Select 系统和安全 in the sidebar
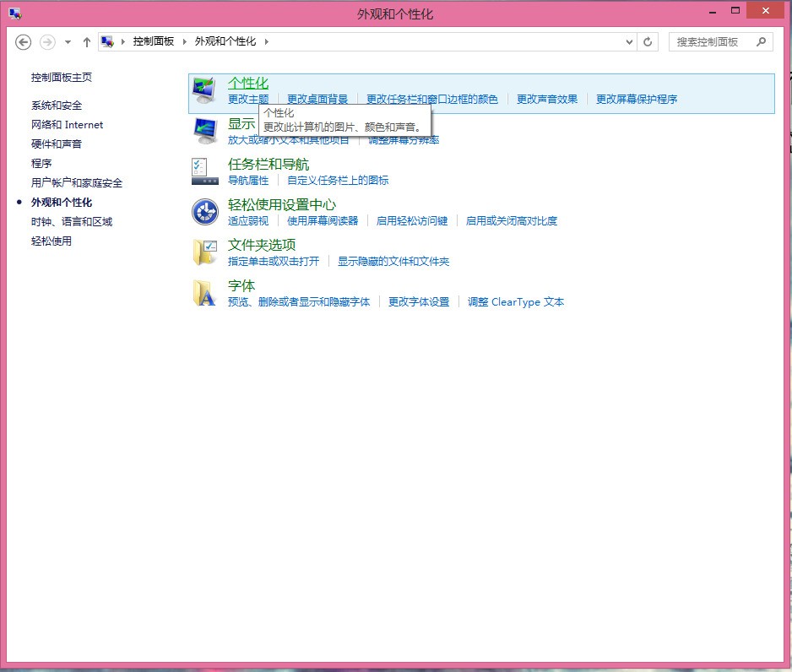 57,106
